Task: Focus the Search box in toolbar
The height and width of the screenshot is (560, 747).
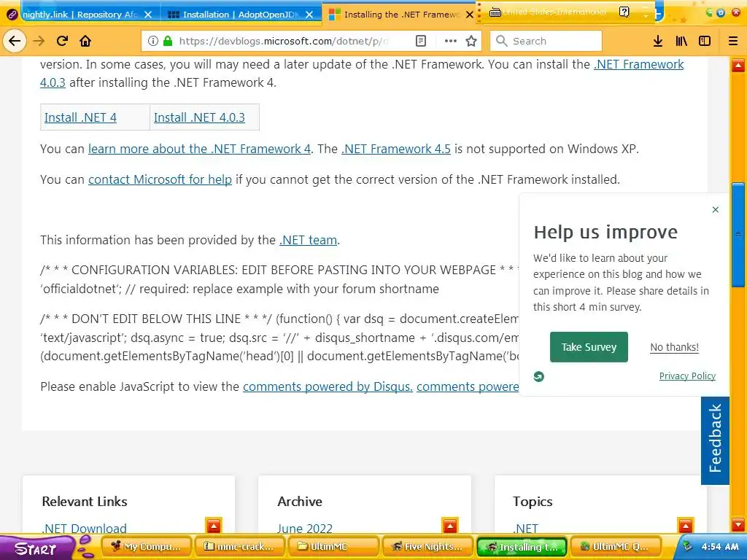Action: 546,41
